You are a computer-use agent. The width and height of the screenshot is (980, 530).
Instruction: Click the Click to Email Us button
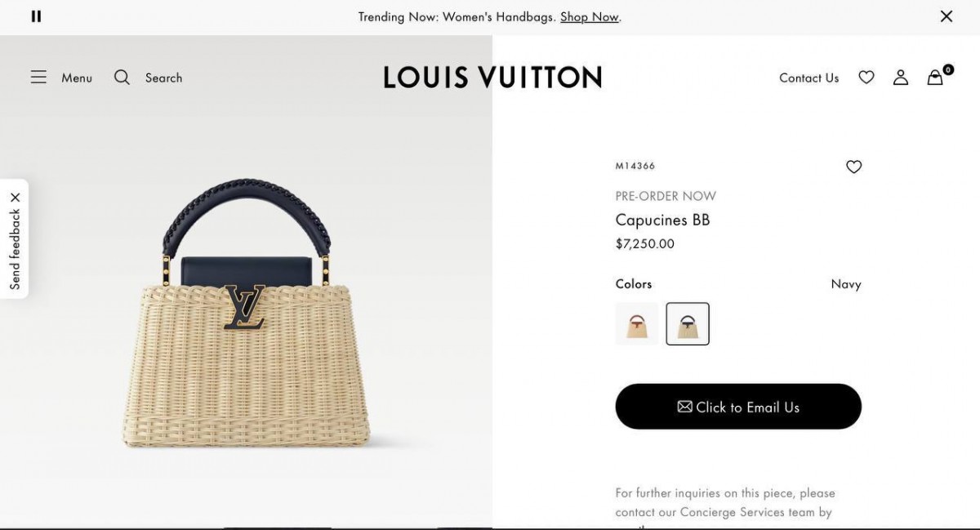738,407
